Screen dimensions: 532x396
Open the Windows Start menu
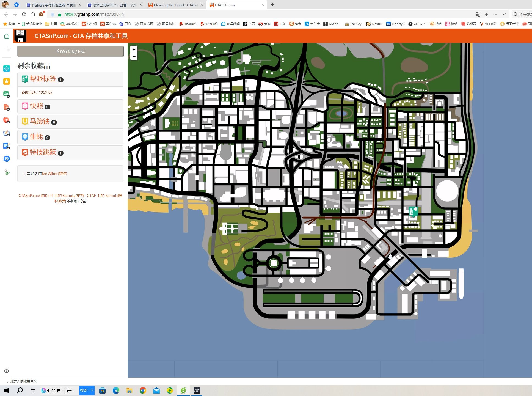coord(6,390)
